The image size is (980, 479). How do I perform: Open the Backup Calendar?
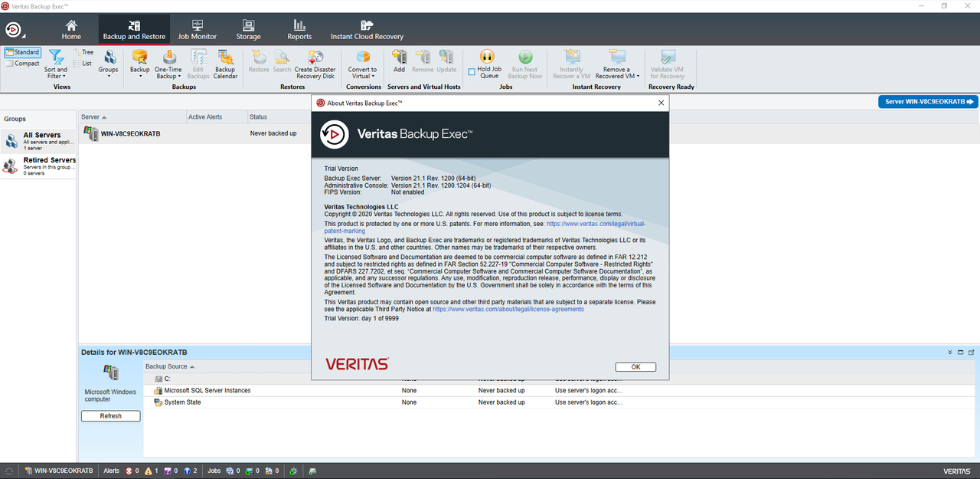pyautogui.click(x=225, y=64)
